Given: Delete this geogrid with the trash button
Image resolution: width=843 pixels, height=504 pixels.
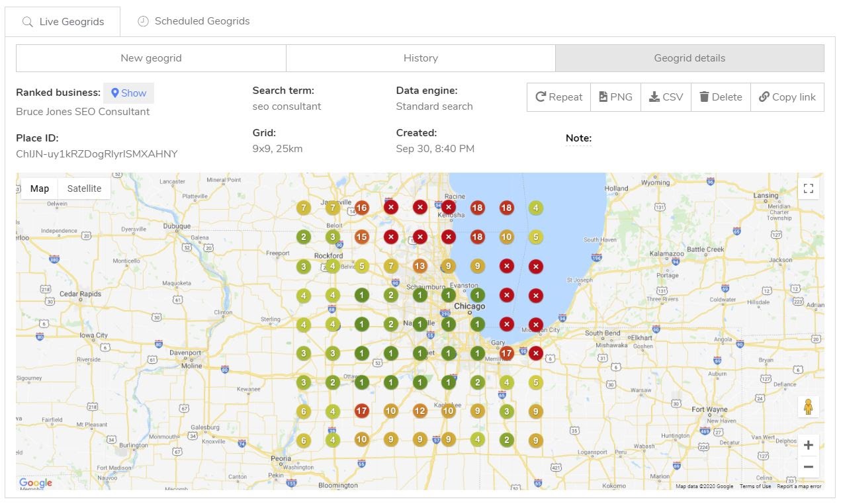Looking at the screenshot, I should pyautogui.click(x=721, y=97).
